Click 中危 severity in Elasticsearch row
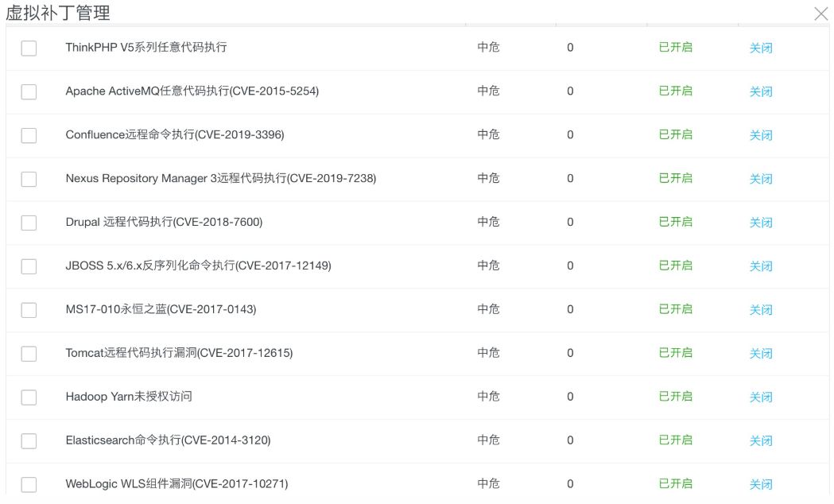This screenshot has height=504, width=834. pyautogui.click(x=488, y=440)
